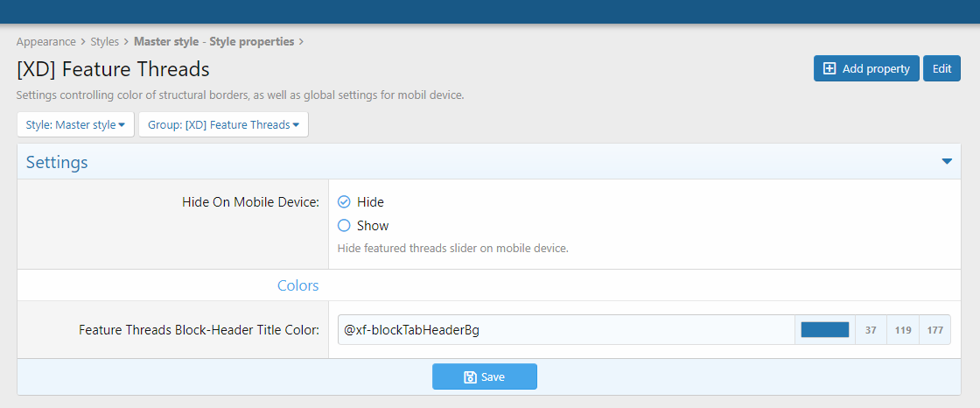Click the green value 119 box

[903, 330]
